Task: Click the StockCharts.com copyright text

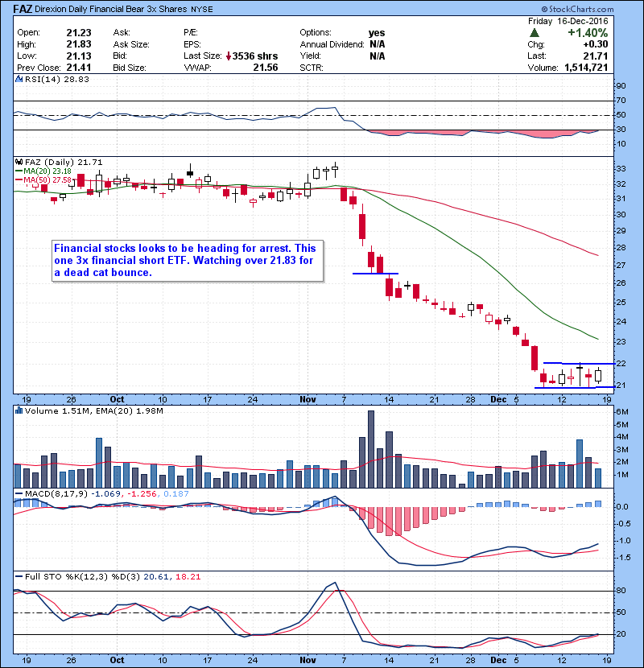Action: [x=577, y=9]
